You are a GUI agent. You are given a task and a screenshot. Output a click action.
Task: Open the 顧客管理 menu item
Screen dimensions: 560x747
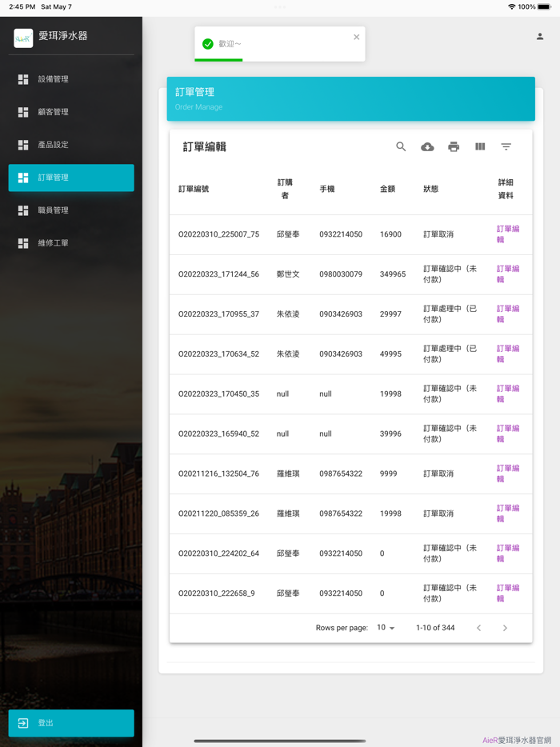[x=71, y=112]
